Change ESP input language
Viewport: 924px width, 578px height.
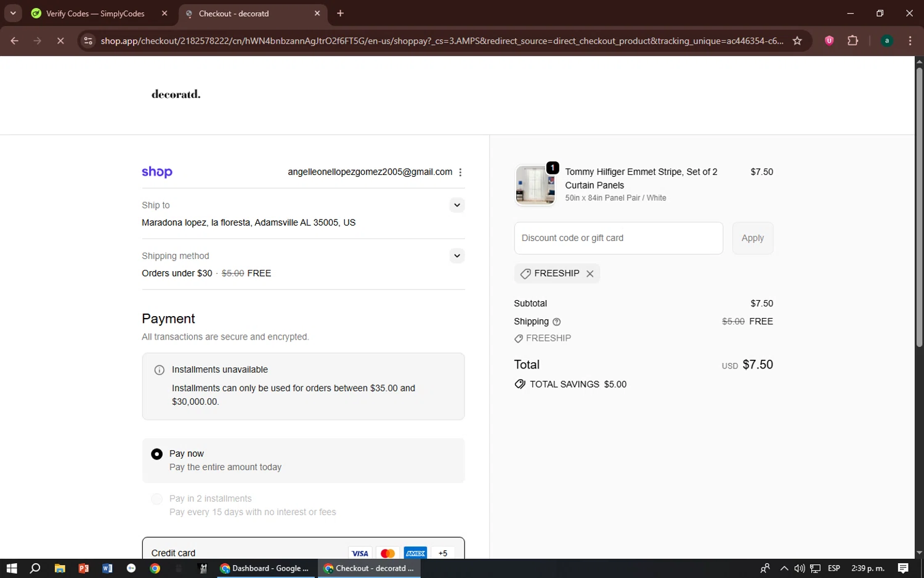[834, 569]
